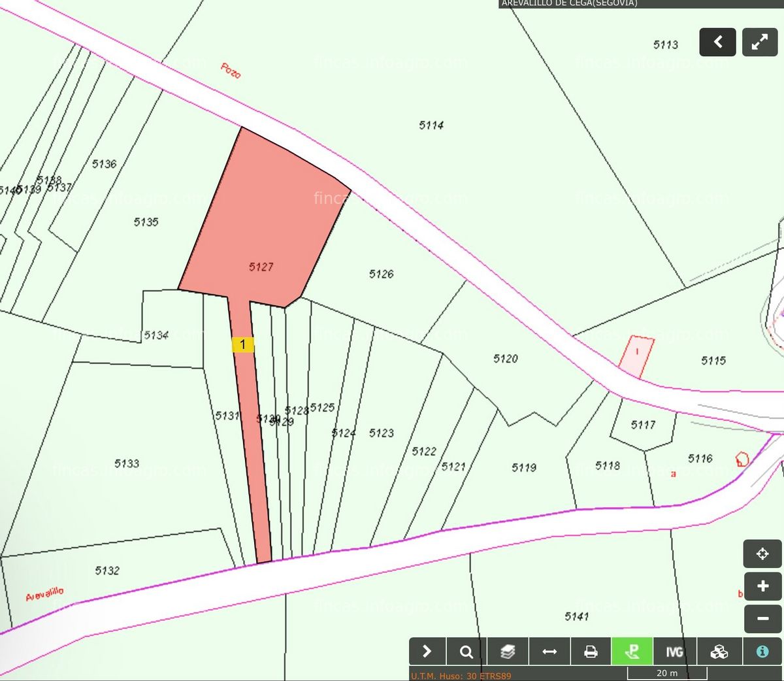The width and height of the screenshot is (784, 681).
Task: Click the AREVALILLO DE CEGA(SEGOVIA) title
Action: tap(569, 3)
